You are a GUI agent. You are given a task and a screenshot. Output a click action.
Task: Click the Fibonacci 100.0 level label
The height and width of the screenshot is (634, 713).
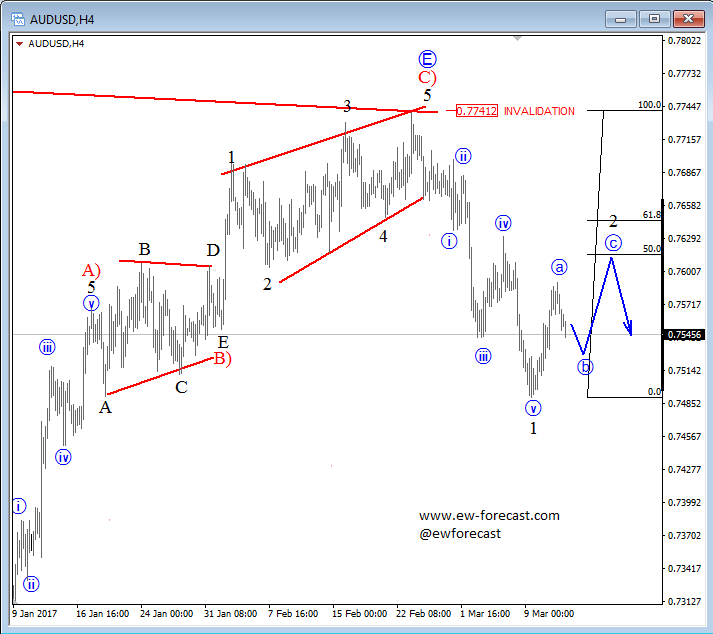point(650,105)
